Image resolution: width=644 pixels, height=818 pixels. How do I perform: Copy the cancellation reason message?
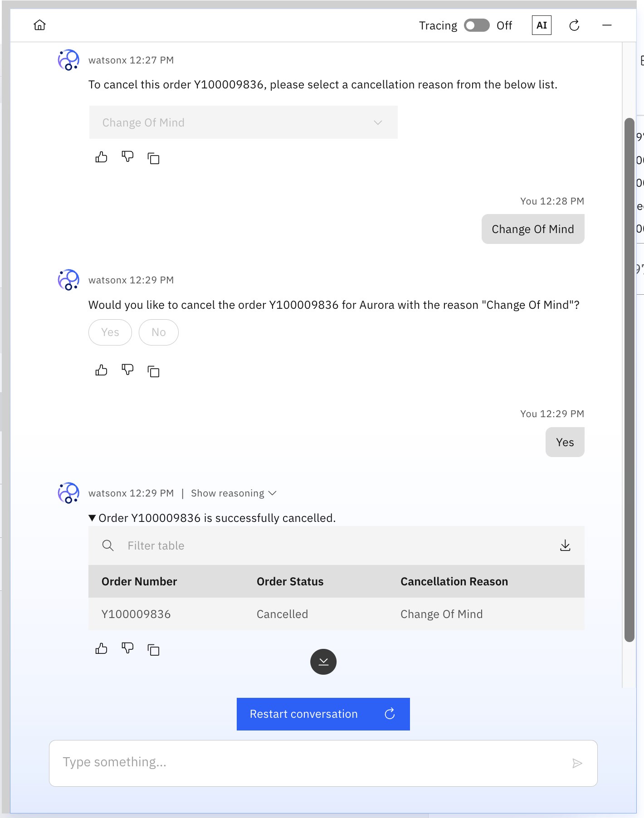[x=153, y=158]
